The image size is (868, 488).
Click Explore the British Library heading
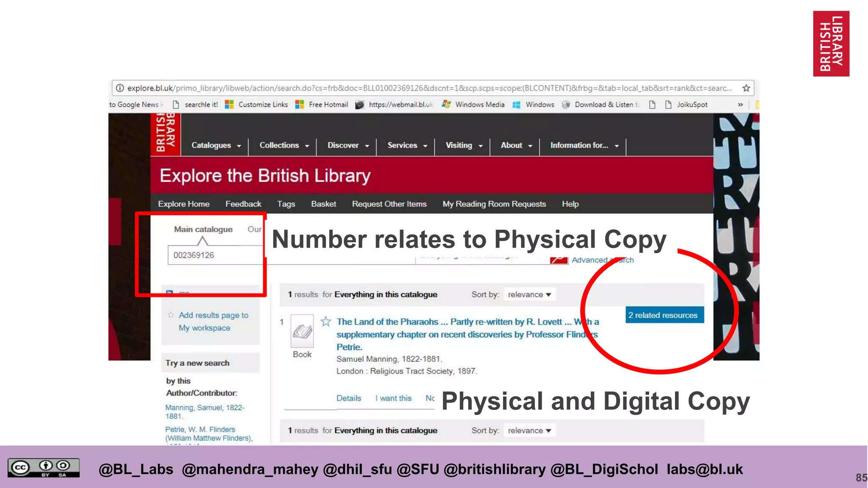pos(265,175)
